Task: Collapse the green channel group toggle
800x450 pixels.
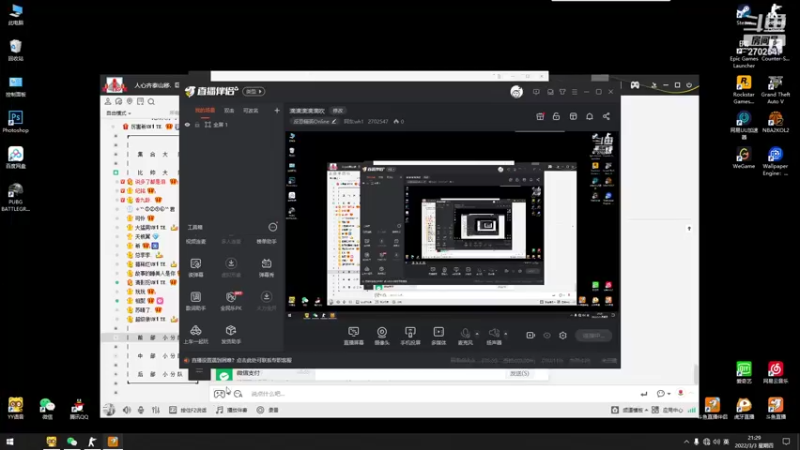Action: click(116, 172)
